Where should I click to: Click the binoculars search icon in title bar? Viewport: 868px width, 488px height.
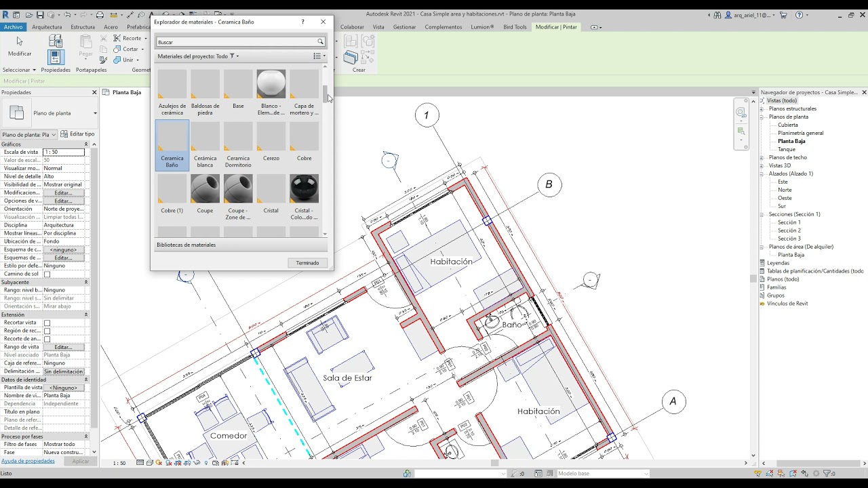717,15
